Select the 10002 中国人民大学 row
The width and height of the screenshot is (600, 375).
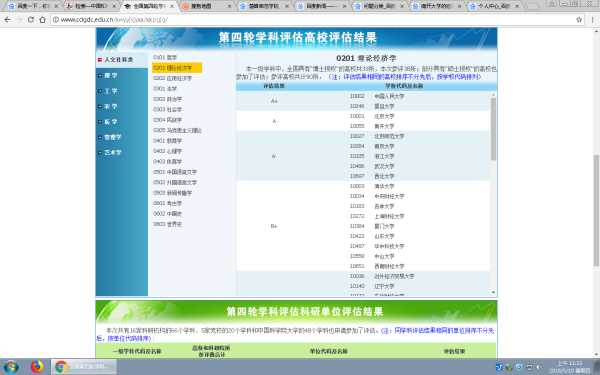pyautogui.click(x=377, y=96)
